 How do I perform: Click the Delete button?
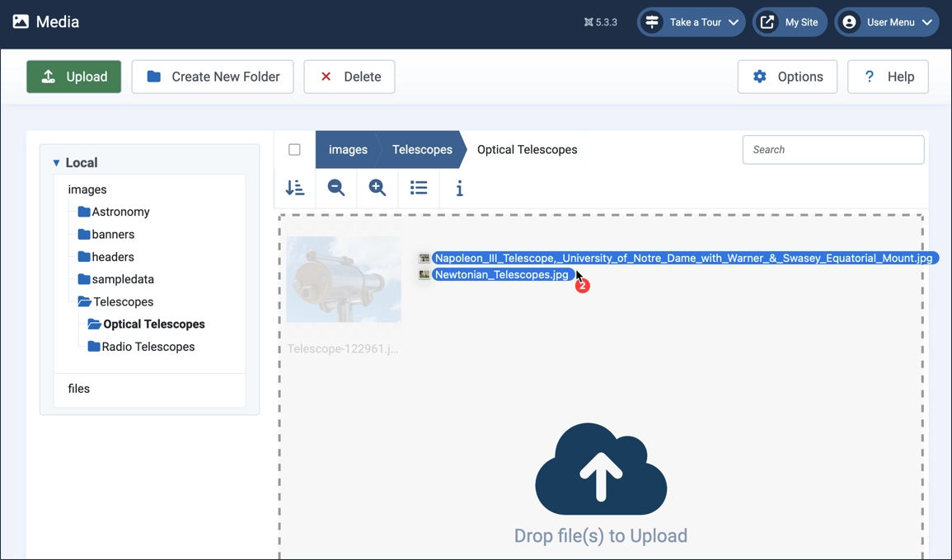[x=349, y=77]
